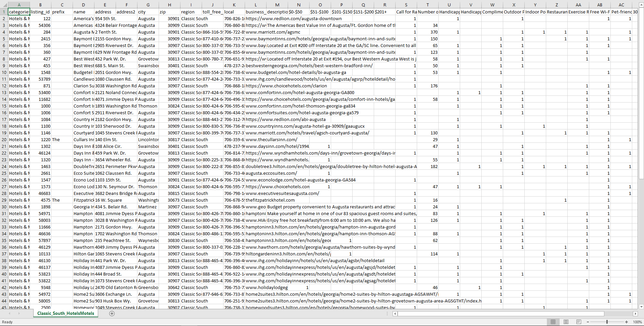
Task: Select 'The' prefix cell for Fitzpatrick row
Action: click(x=62, y=200)
